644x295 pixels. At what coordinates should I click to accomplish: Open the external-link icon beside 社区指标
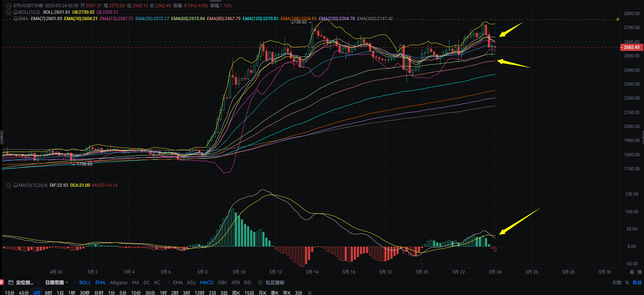(x=261, y=282)
